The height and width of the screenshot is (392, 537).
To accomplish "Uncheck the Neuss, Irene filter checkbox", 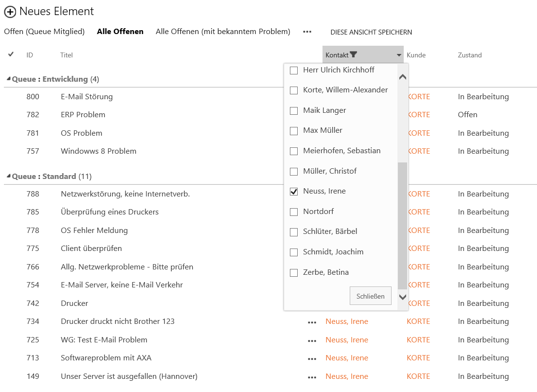I will pyautogui.click(x=294, y=192).
